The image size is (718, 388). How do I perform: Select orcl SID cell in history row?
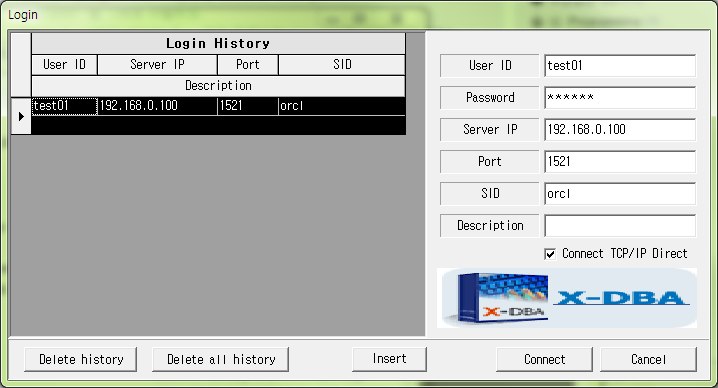[342, 106]
